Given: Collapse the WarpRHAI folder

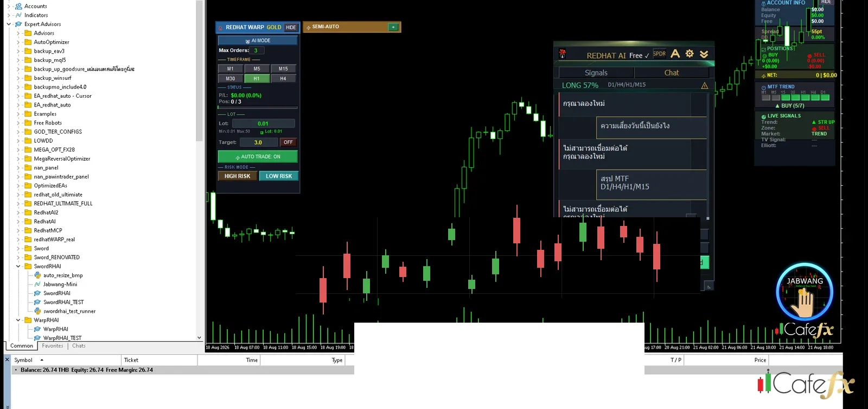Looking at the screenshot, I should tap(18, 320).
